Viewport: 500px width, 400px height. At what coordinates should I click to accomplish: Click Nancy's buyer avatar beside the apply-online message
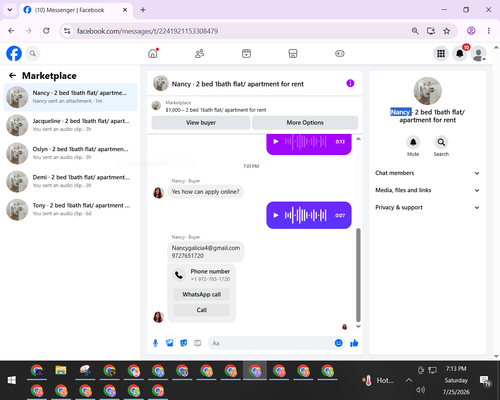pos(158,192)
